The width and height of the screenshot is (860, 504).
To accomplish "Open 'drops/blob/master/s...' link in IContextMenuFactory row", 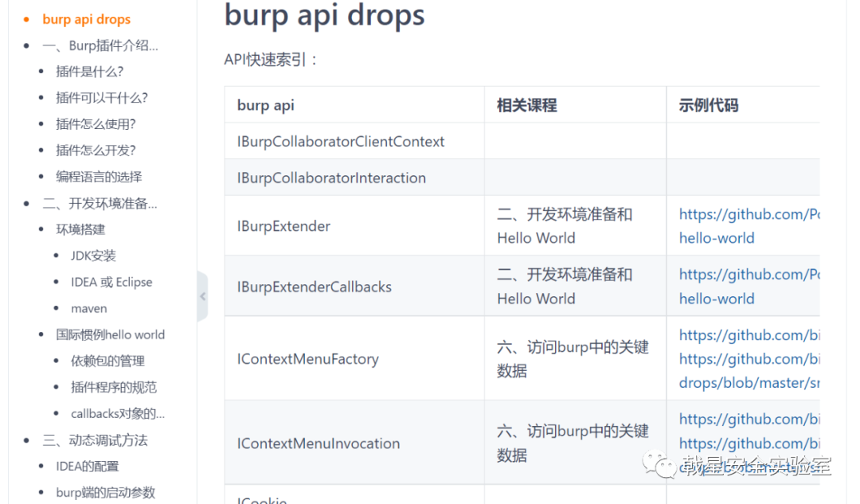I will (x=749, y=383).
